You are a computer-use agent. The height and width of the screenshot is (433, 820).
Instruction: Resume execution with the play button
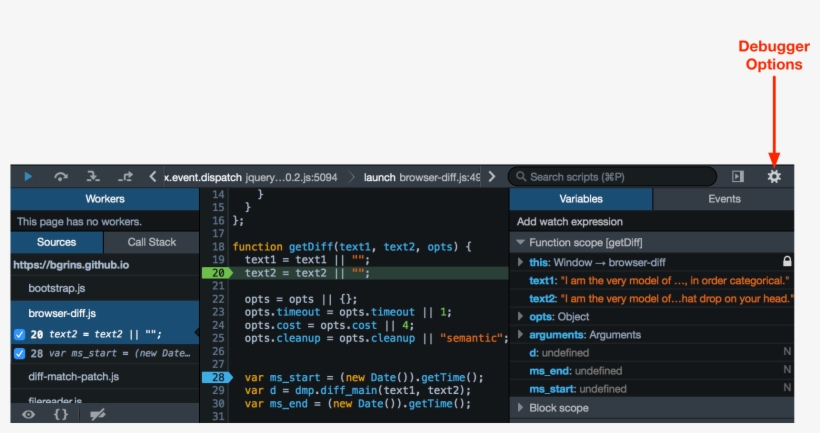point(28,177)
